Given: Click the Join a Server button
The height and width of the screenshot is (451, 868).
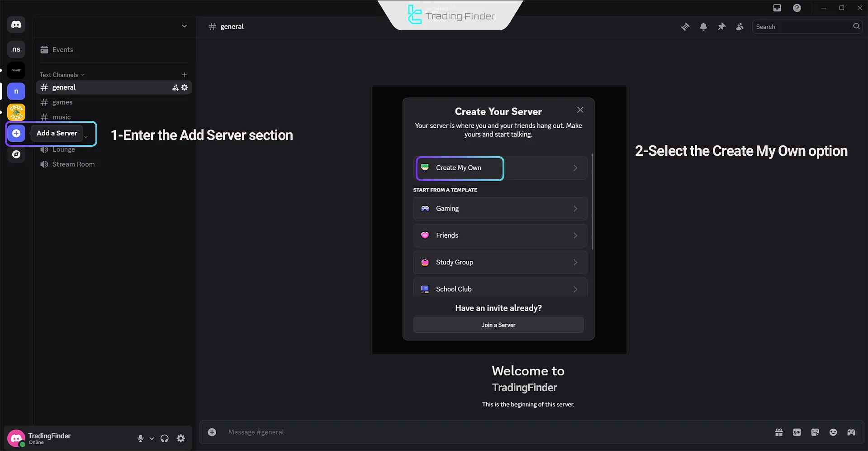Looking at the screenshot, I should click(498, 325).
